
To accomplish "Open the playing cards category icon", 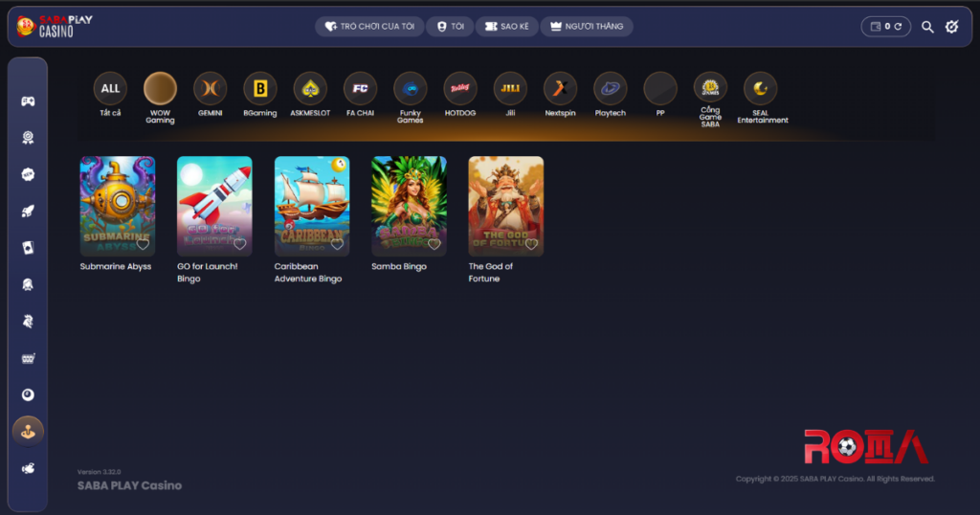I will point(28,248).
